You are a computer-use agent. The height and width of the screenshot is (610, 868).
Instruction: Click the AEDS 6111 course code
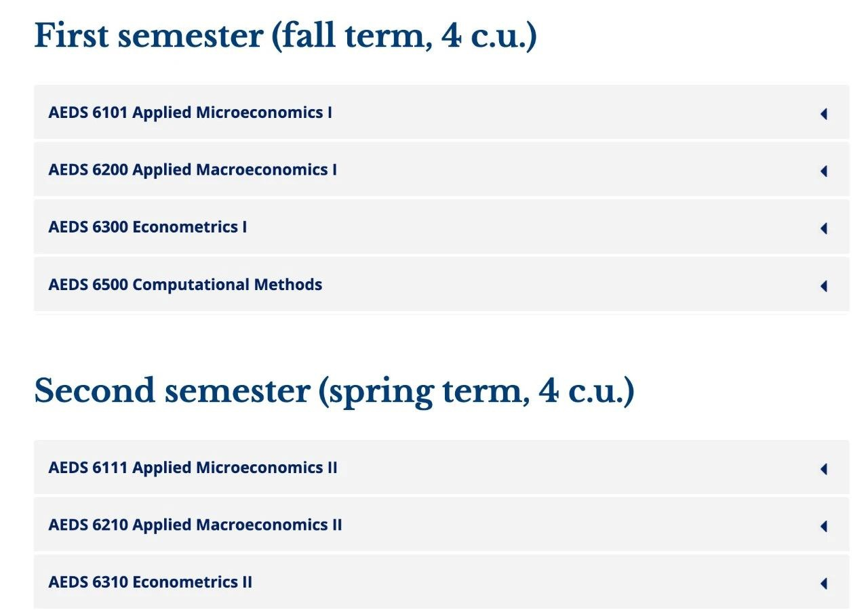pos(88,468)
